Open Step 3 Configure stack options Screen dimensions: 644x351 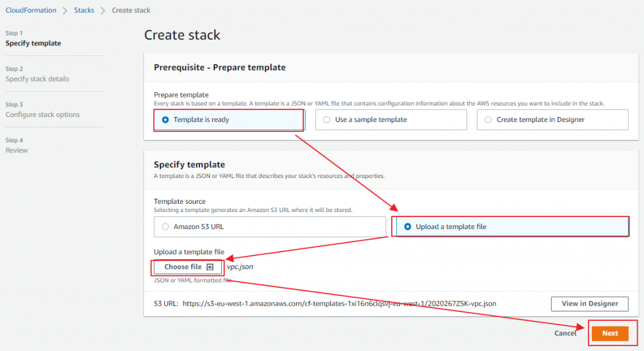point(42,114)
